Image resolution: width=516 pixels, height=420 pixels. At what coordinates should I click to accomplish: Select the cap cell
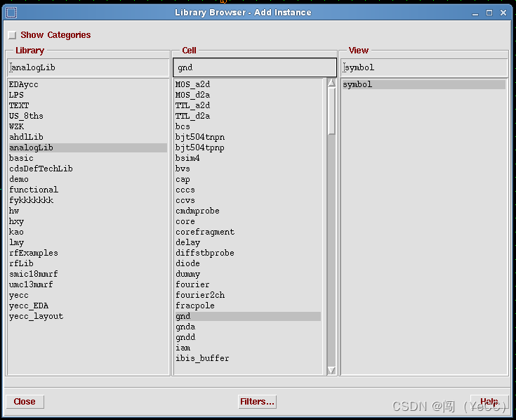point(183,179)
